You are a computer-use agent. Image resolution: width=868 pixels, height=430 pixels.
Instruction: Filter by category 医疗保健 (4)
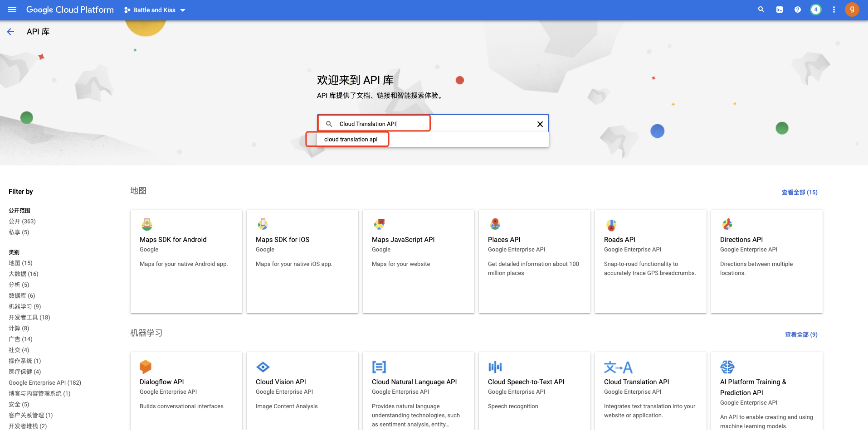(25, 372)
